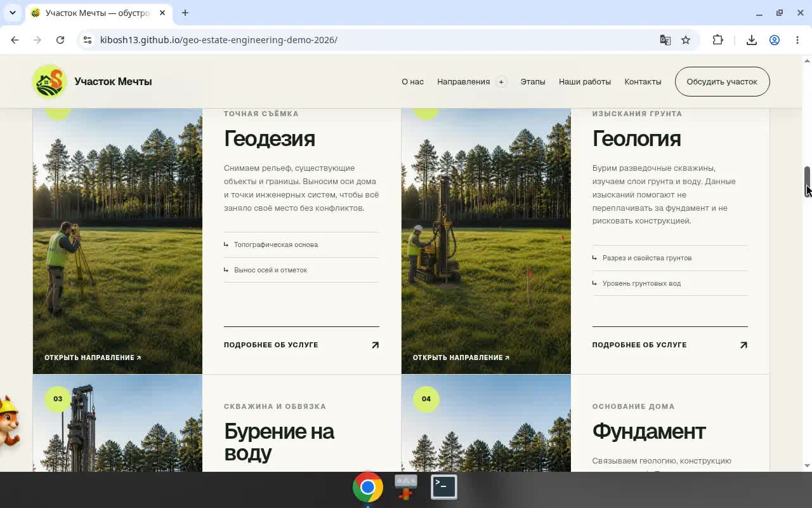
Task: Click the Обсудить участок button
Action: 722,81
